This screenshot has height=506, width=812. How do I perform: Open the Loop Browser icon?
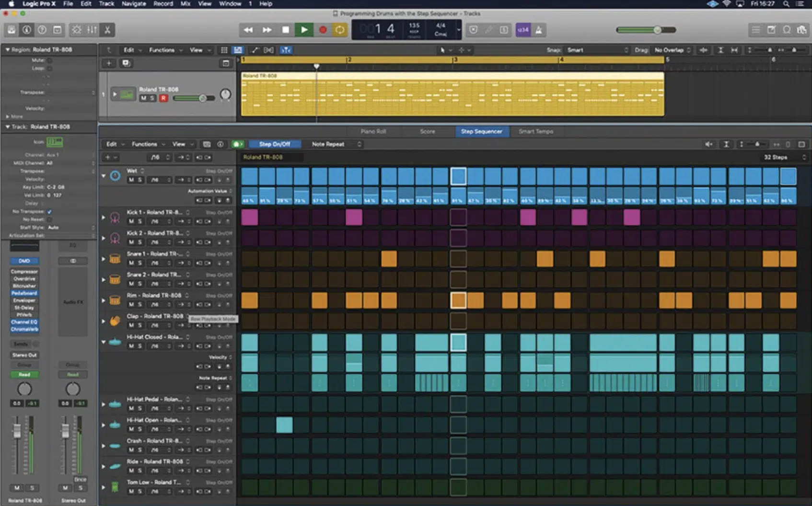[787, 30]
